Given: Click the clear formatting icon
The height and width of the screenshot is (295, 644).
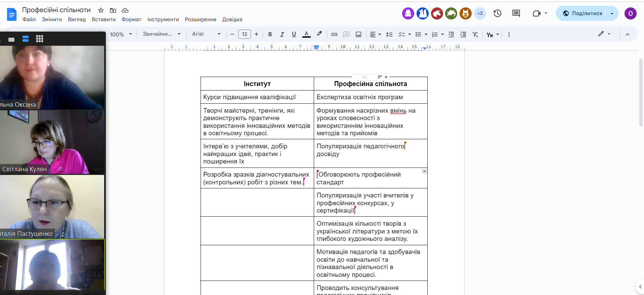Looking at the screenshot, I should coord(475,34).
